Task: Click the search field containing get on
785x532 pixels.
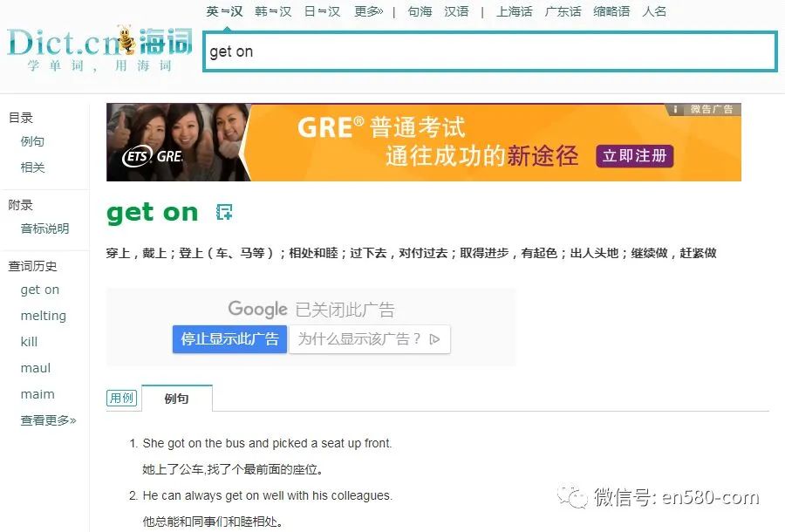Action: (490, 51)
